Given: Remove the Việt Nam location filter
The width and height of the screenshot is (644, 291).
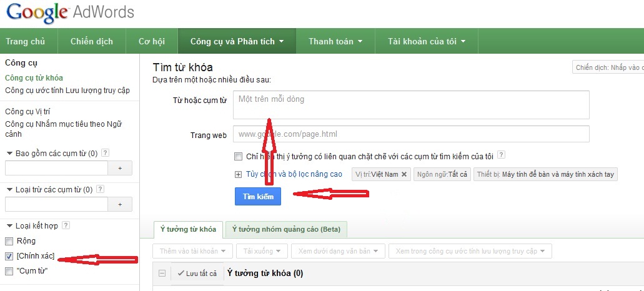Looking at the screenshot, I should click(404, 174).
